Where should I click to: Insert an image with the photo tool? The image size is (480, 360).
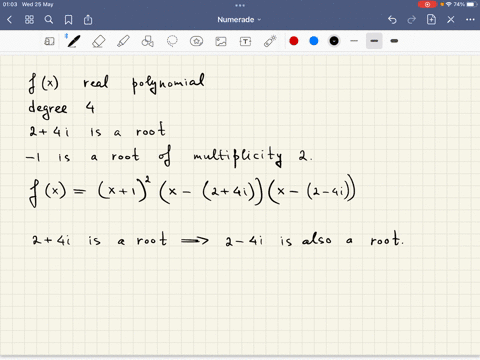[221, 42]
